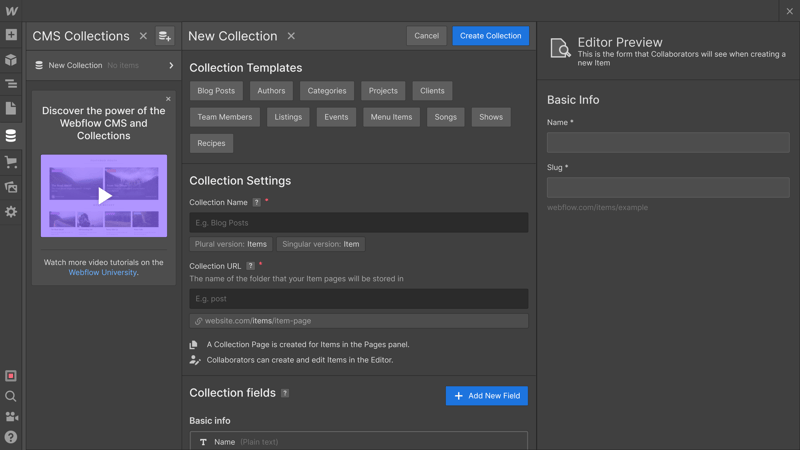The height and width of the screenshot is (450, 800).
Task: Open the Assets images panel
Action: tap(11, 187)
